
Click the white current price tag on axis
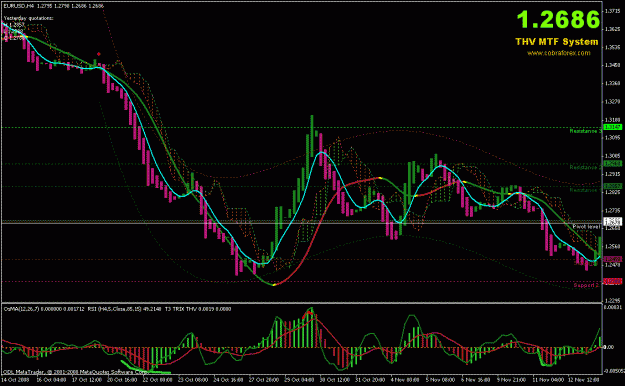click(x=613, y=221)
